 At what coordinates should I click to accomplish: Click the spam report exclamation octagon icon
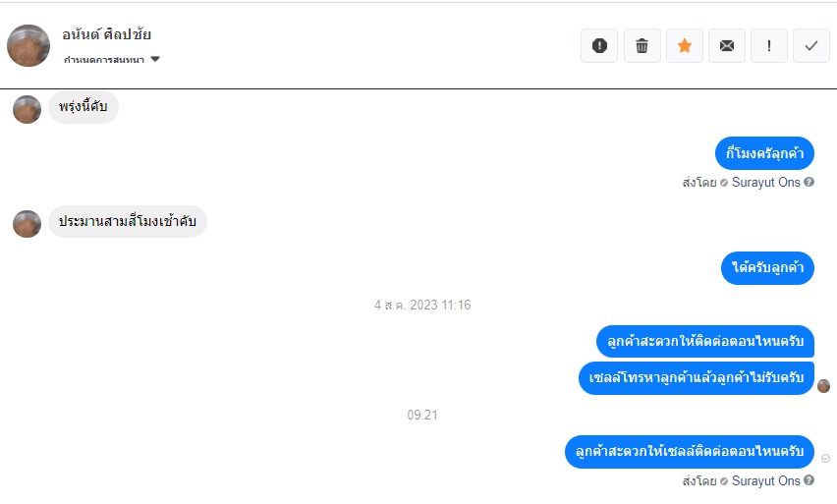[599, 46]
